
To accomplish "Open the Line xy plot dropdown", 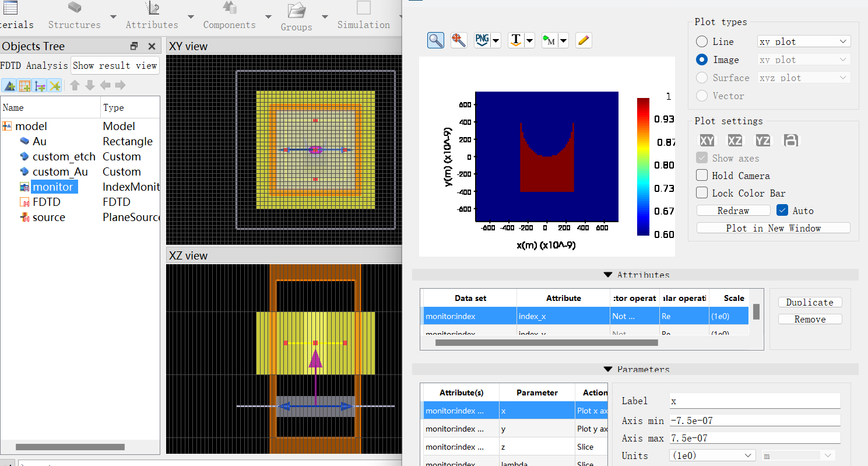I will (x=803, y=41).
